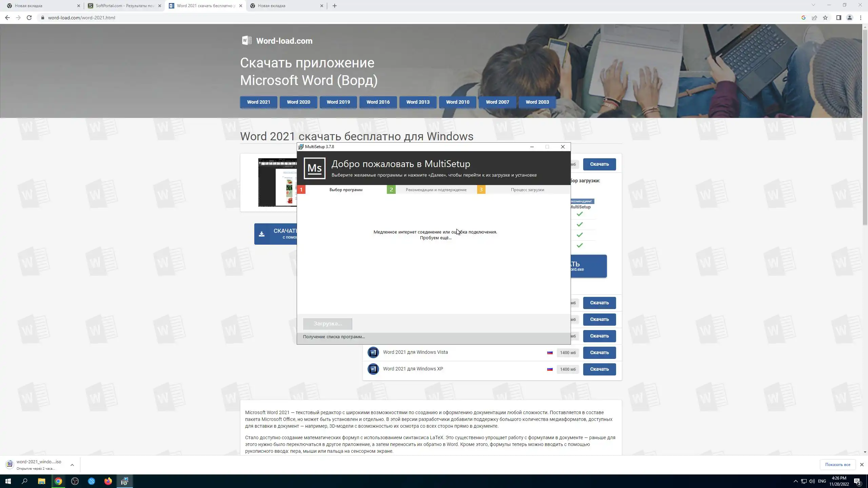Click the Google translate icon in address bar
Viewport: 868px width, 488px height.
coord(803,18)
